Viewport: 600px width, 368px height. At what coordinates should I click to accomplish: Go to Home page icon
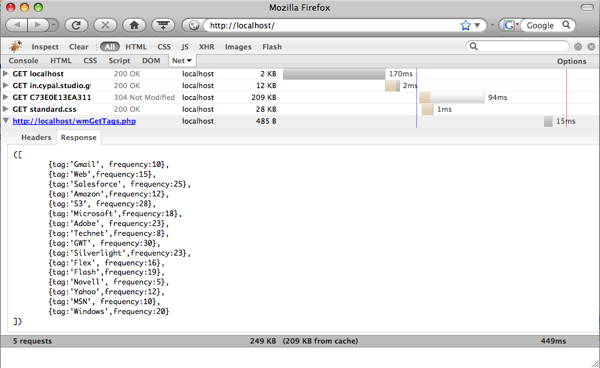pos(134,25)
